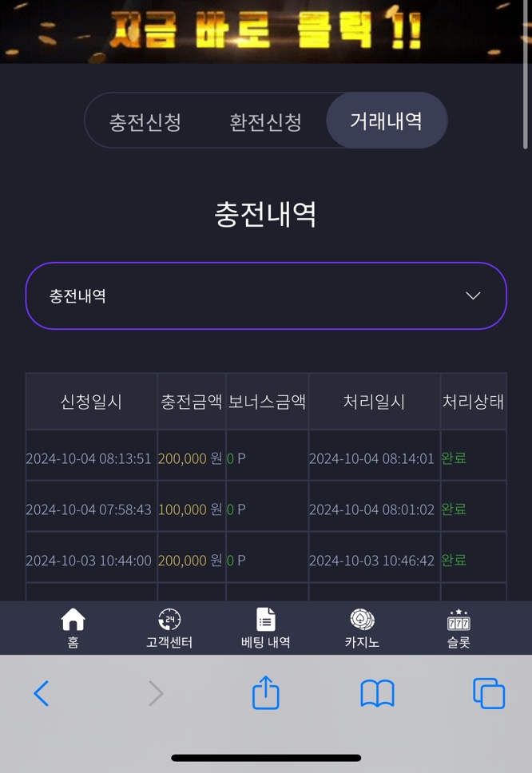Tap the 홈 home icon
Screen dimensions: 532x773
click(x=73, y=620)
